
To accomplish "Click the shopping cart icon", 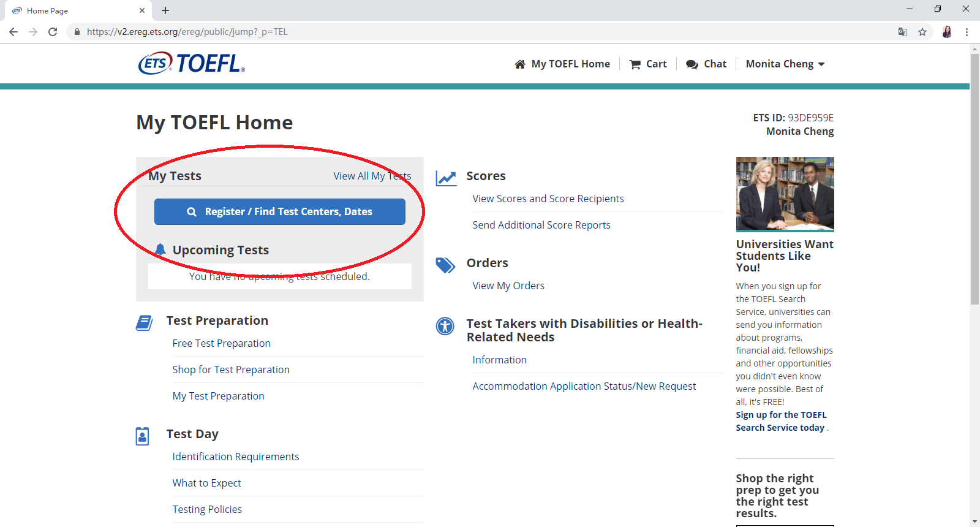I will point(635,64).
